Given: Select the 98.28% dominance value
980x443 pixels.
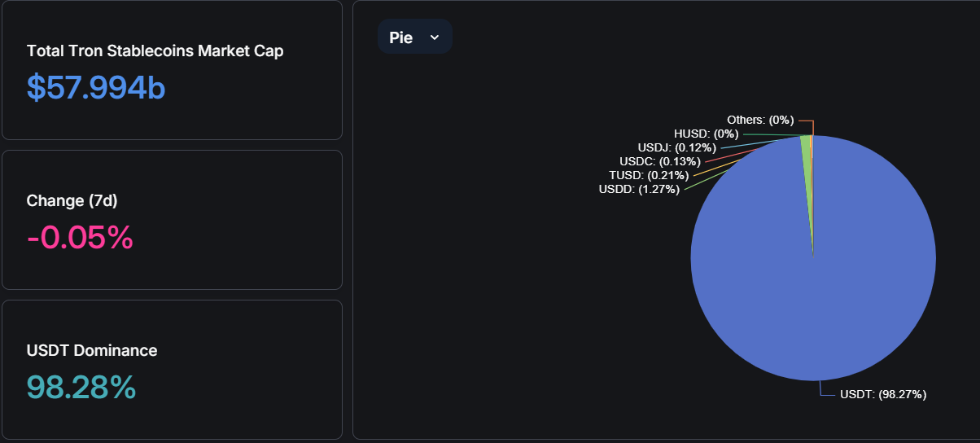Looking at the screenshot, I should [x=81, y=388].
